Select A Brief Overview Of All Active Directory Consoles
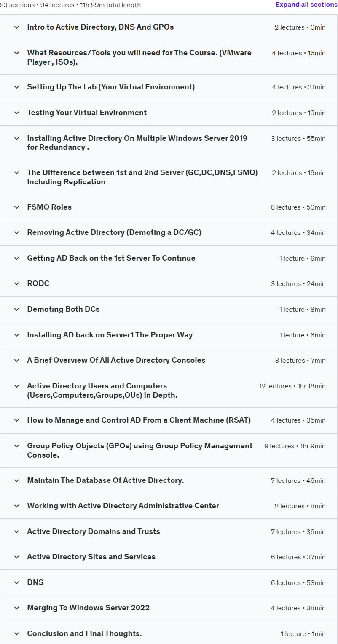This screenshot has width=338, height=644. [x=116, y=360]
